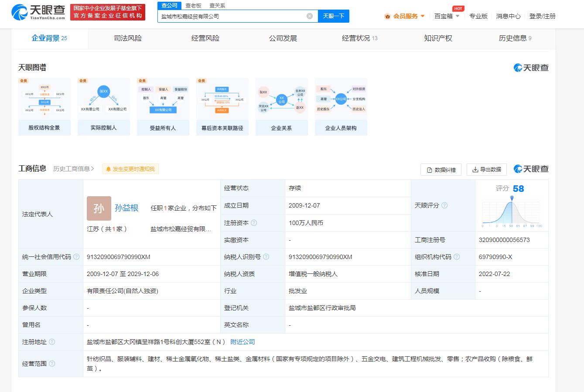584x392 pixels.
Task: Click help icon beside 经营范围
Action: coord(52,364)
